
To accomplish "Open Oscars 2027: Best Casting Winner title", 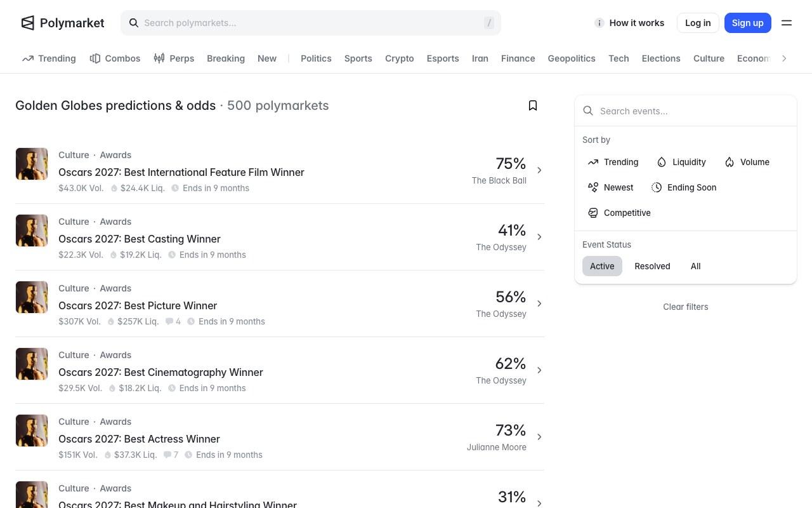I will click(x=140, y=239).
